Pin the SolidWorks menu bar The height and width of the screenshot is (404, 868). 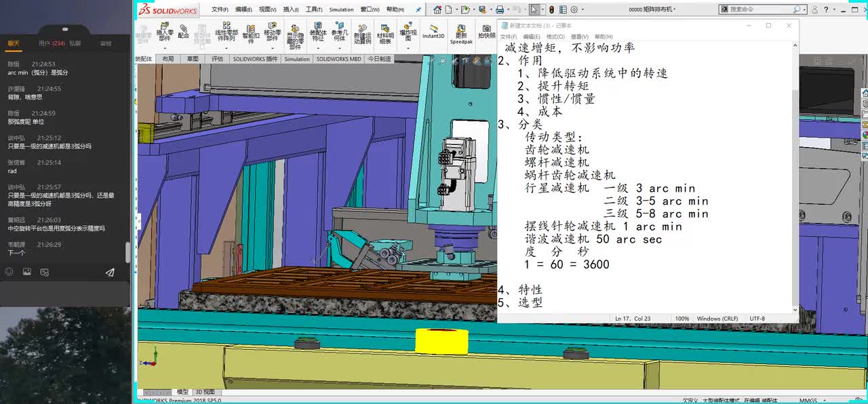(x=418, y=9)
